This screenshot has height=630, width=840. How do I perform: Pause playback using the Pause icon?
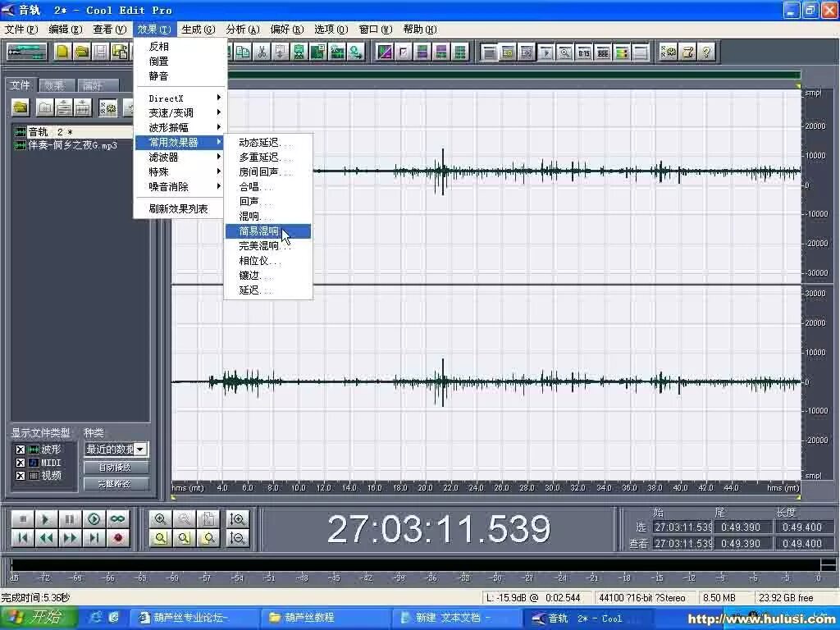(69, 518)
